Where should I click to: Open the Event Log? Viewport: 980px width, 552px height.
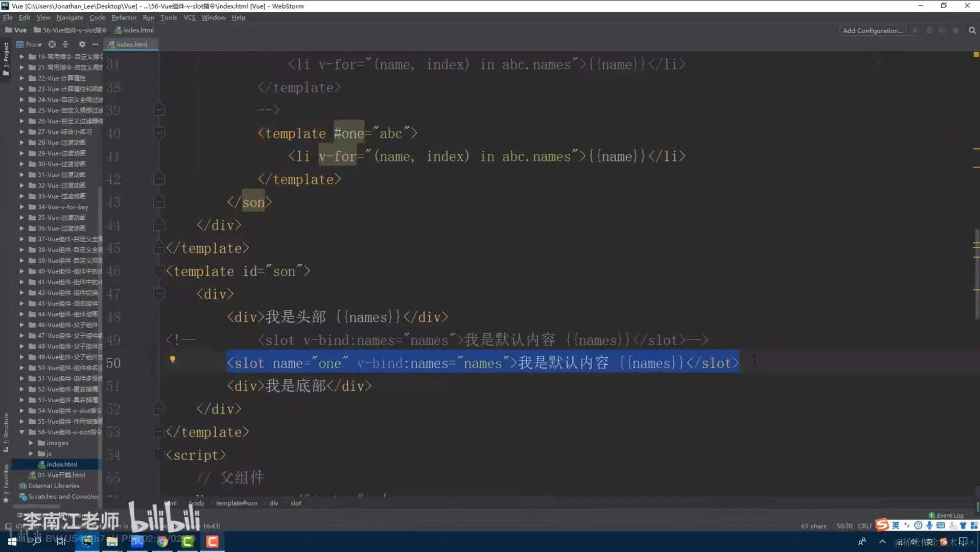pyautogui.click(x=946, y=515)
